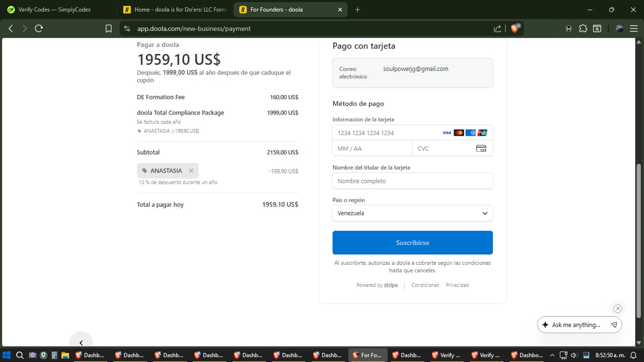Open a new browser tab
Screen dimensions: 644x362
(x=358, y=9)
